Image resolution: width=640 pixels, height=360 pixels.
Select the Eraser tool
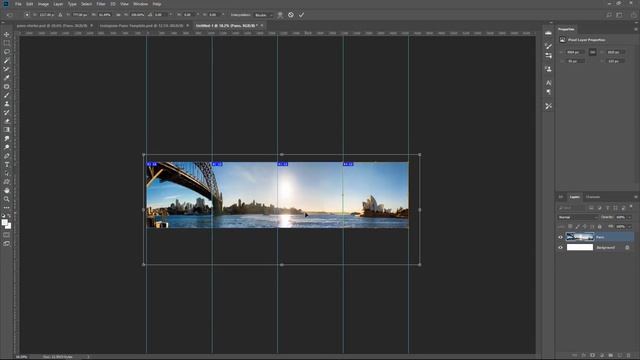click(x=7, y=121)
